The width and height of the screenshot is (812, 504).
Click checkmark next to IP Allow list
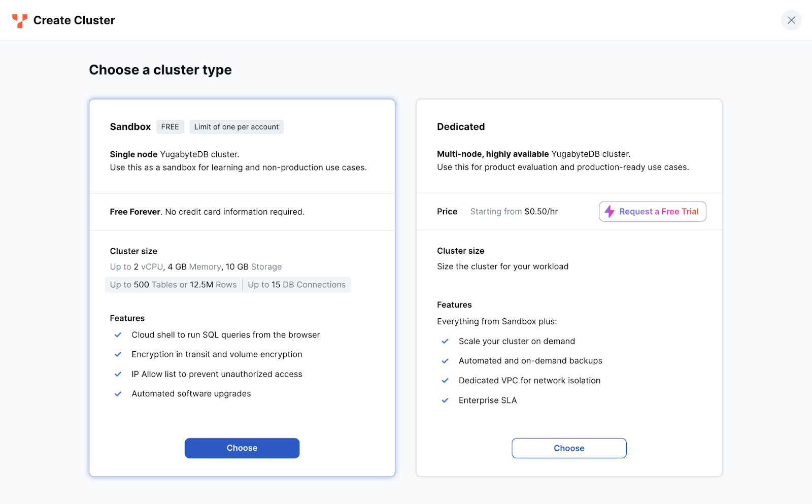coord(118,374)
